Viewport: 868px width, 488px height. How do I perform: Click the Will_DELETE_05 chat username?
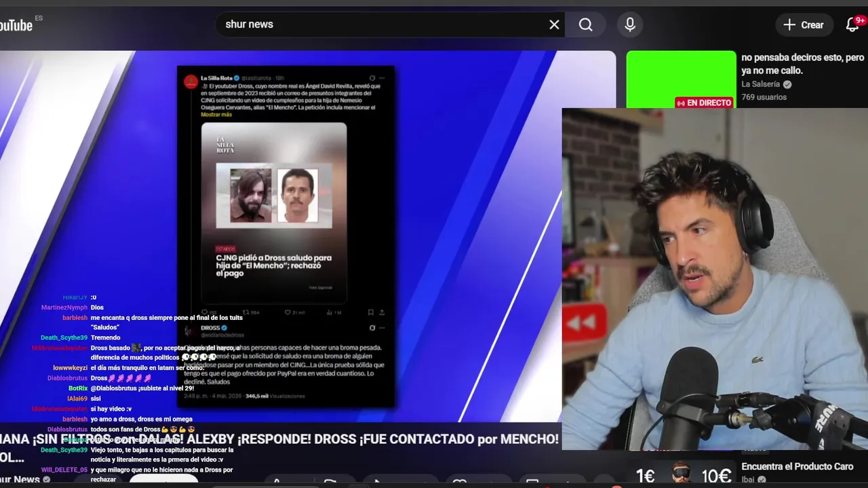click(64, 470)
